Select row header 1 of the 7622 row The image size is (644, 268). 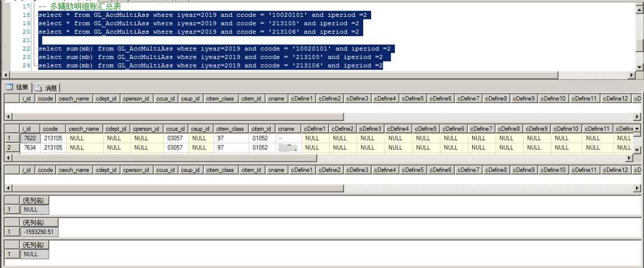point(12,139)
